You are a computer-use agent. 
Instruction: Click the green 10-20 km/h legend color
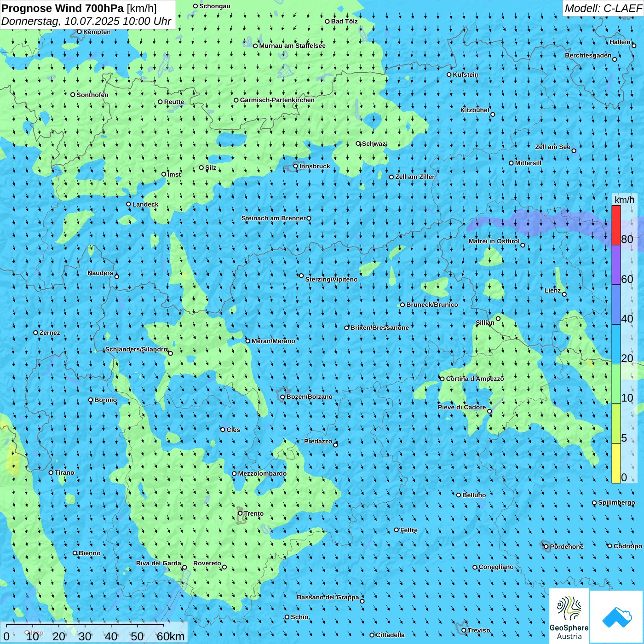(x=616, y=384)
